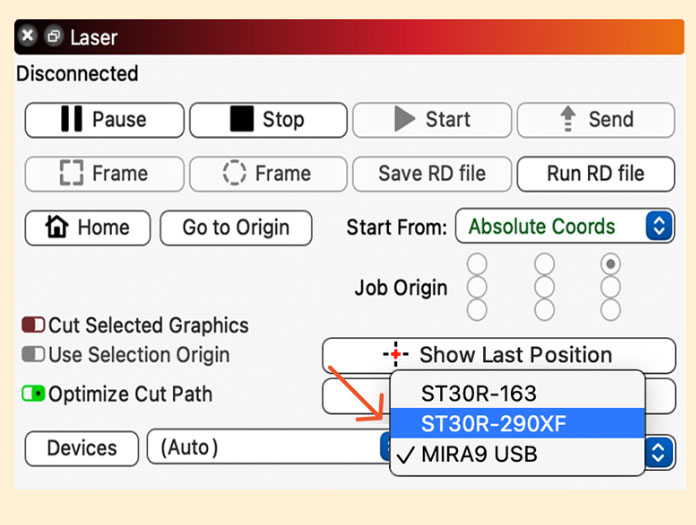The height and width of the screenshot is (525, 696).
Task: Home the laser head
Action: tap(88, 228)
